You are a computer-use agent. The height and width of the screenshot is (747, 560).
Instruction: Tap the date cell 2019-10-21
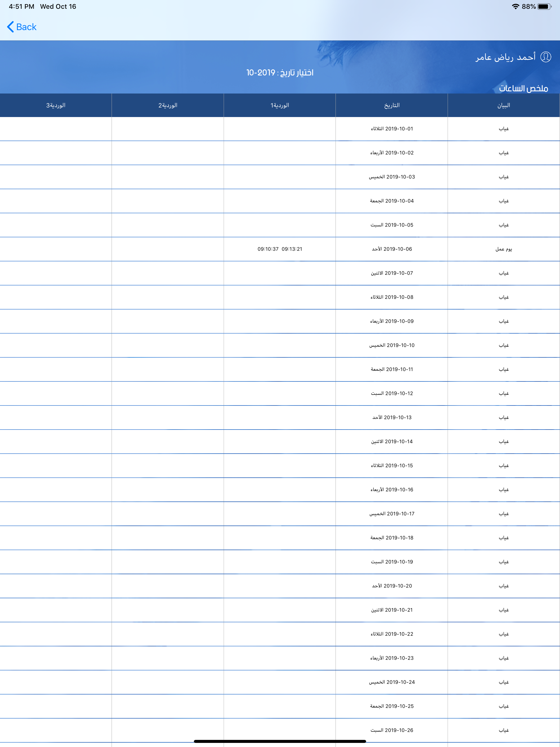pyautogui.click(x=392, y=610)
